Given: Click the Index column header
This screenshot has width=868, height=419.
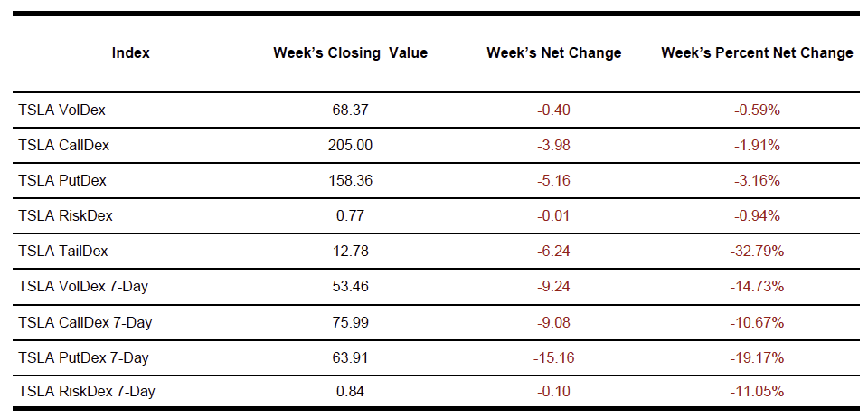Looking at the screenshot, I should (x=131, y=53).
